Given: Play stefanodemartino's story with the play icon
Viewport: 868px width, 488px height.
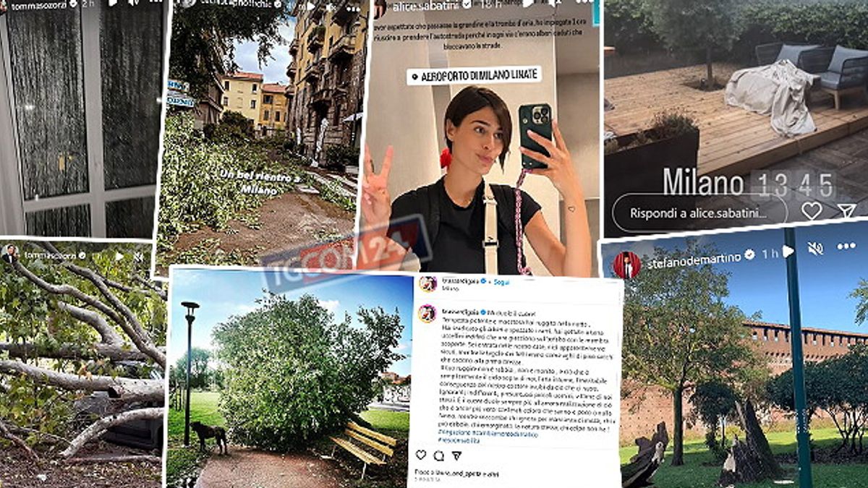Looking at the screenshot, I should (788, 251).
